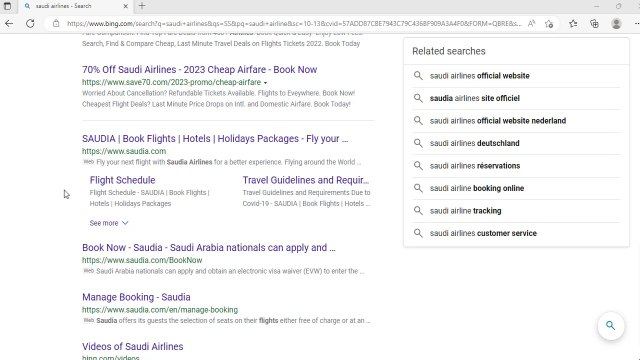Click magnifier icon beside website nederland suggestion

(x=418, y=120)
